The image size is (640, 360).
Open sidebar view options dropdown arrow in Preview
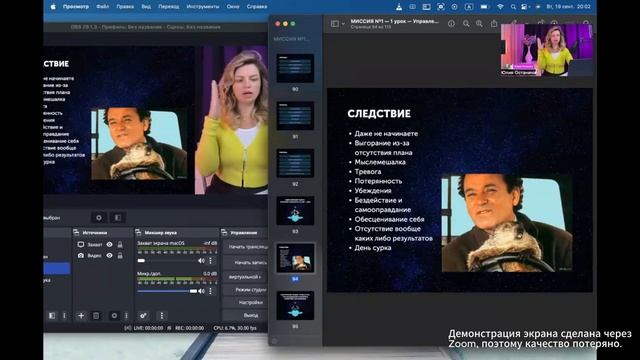click(x=343, y=24)
